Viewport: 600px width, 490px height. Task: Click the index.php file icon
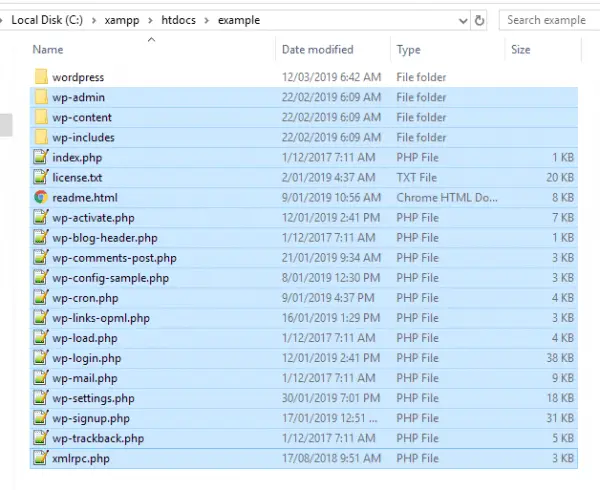[41, 157]
